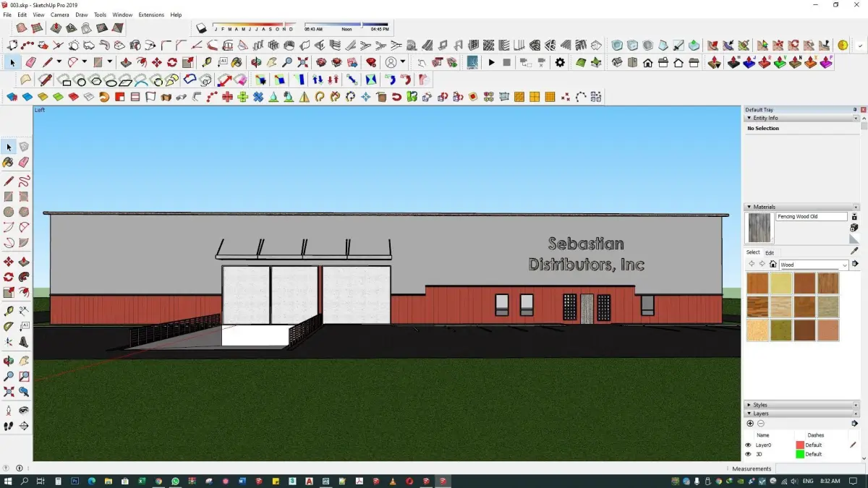Activate the Rotate tool in left toolbar
The width and height of the screenshot is (868, 488).
9,277
